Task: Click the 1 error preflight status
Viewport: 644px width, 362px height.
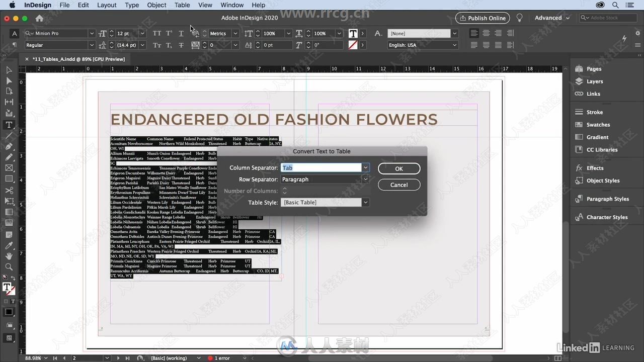Action: tap(219, 358)
